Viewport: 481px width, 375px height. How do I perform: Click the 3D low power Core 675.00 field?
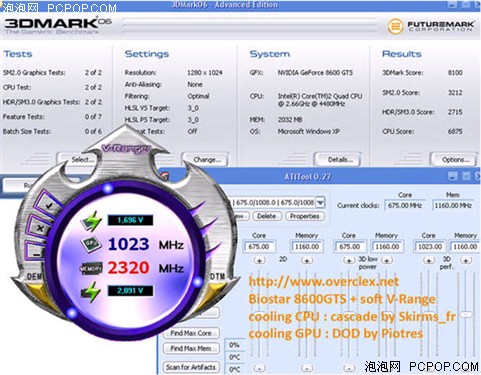(x=350, y=247)
